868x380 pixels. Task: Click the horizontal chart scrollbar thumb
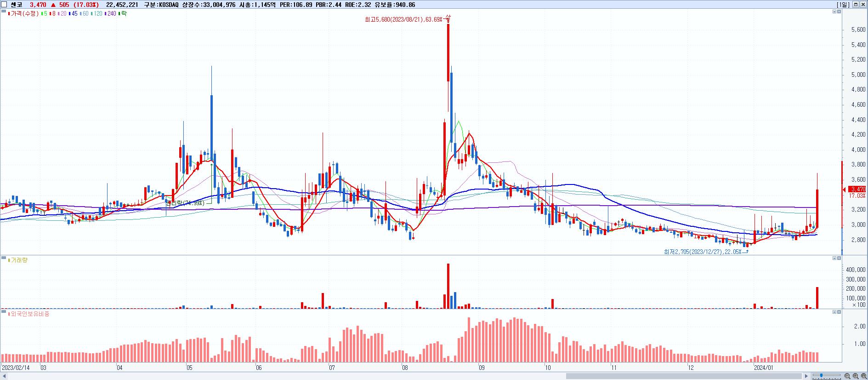coord(684,376)
